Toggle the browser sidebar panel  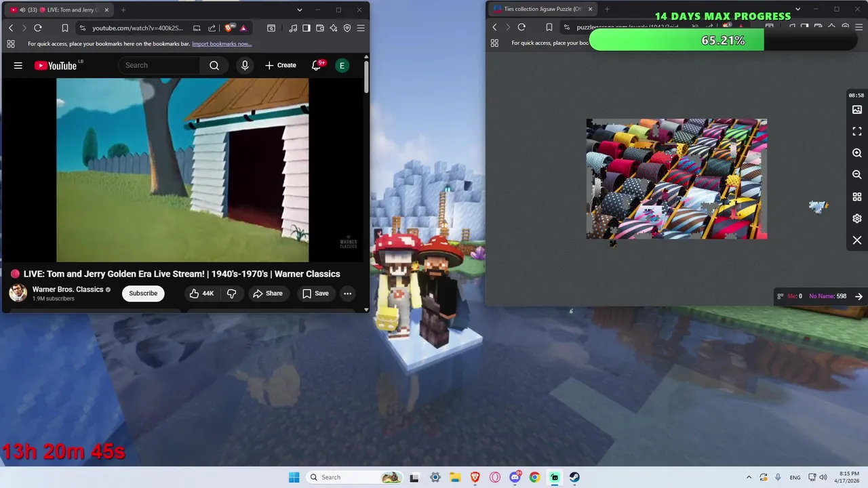(x=307, y=28)
